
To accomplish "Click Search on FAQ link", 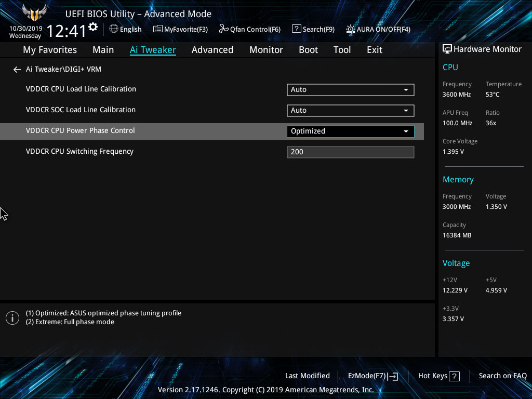I will pos(503,376).
